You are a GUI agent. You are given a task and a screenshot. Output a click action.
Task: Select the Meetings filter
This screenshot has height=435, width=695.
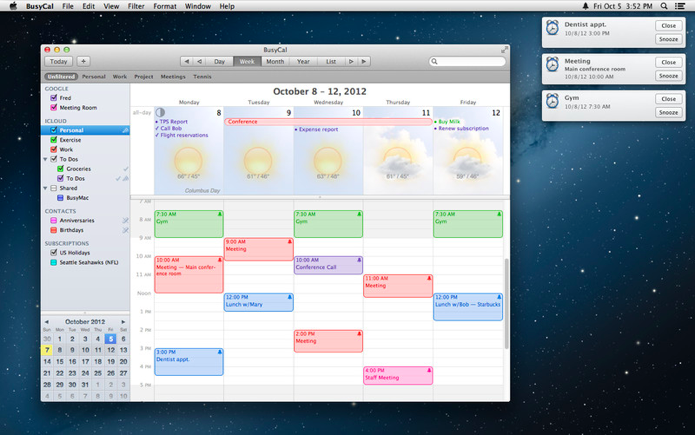(173, 77)
